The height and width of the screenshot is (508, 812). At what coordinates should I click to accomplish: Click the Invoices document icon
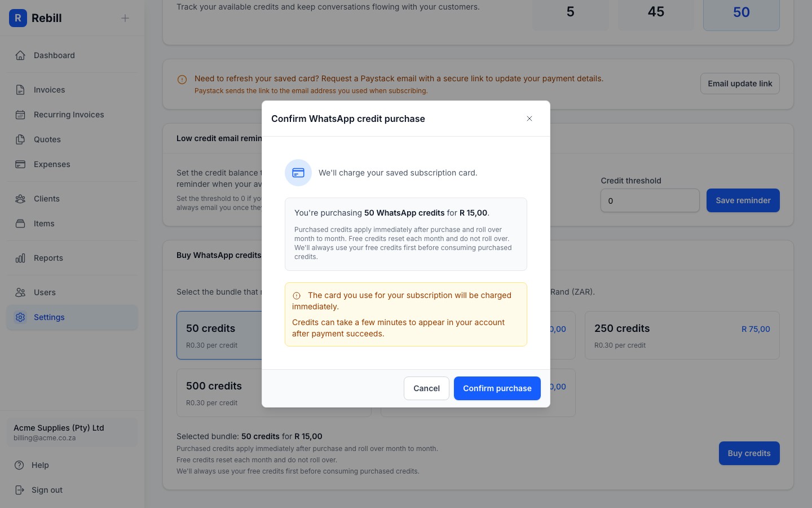coord(20,90)
